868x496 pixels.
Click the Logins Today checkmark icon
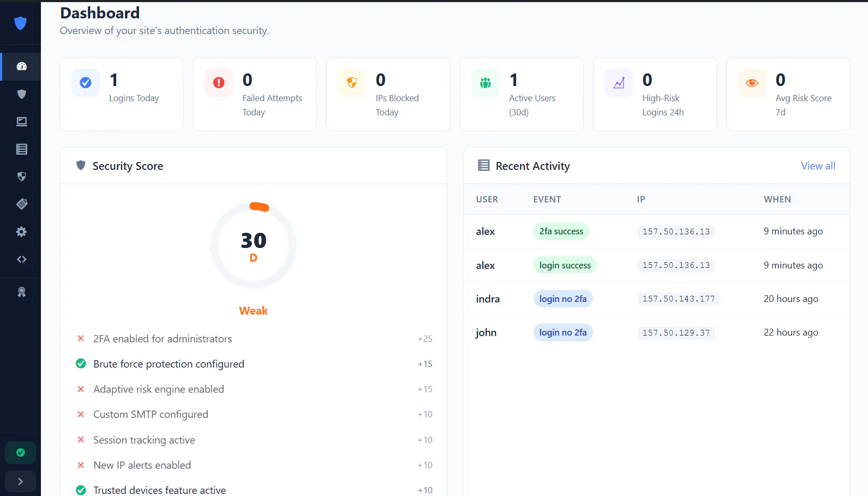click(x=85, y=83)
